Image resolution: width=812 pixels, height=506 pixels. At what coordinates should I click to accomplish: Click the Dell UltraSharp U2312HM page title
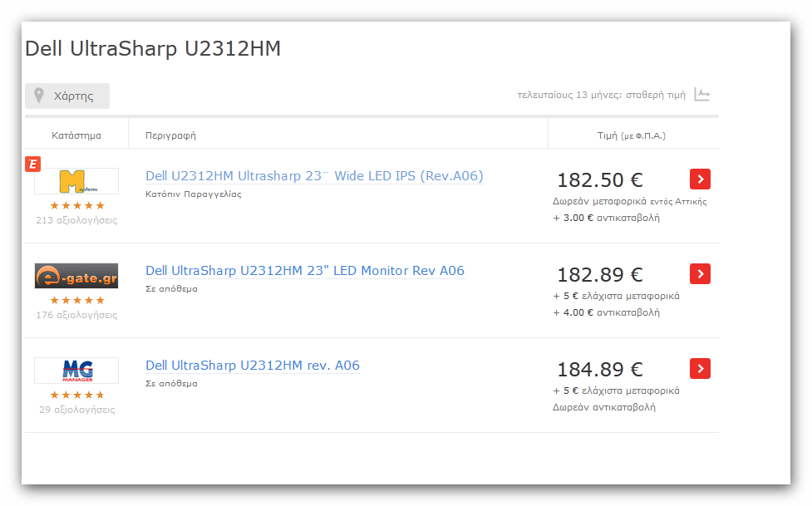click(153, 49)
